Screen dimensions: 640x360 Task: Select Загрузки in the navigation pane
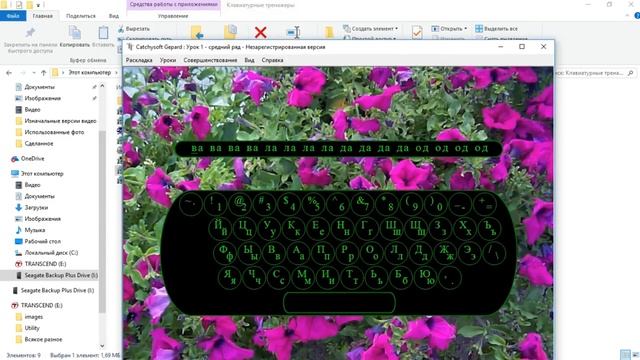coord(36,207)
